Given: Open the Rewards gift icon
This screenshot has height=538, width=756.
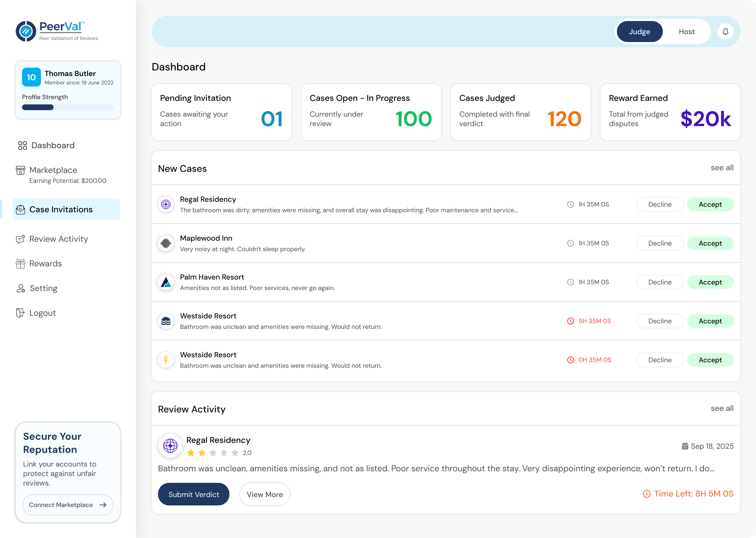Looking at the screenshot, I should point(20,263).
